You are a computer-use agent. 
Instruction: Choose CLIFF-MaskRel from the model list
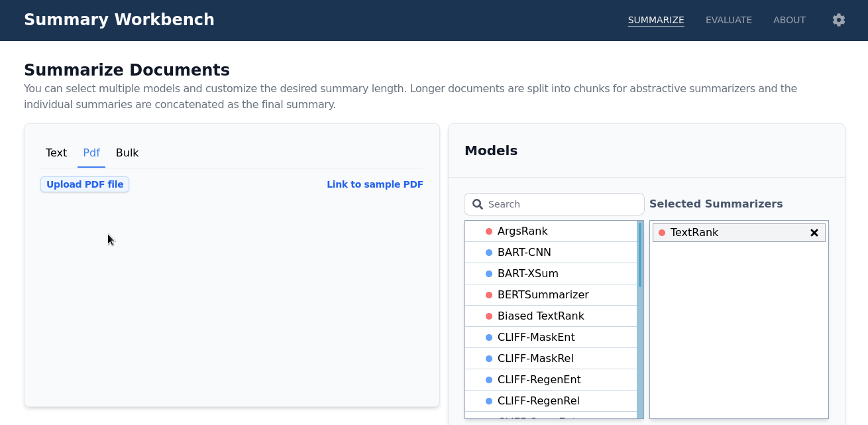point(551,359)
